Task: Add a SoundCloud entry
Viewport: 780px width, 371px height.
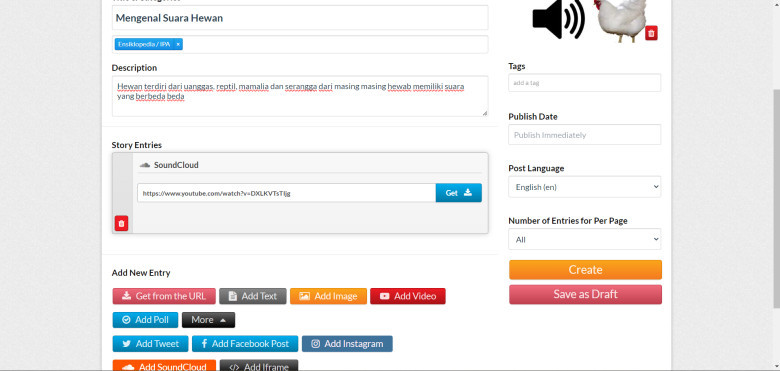Action: 164,367
